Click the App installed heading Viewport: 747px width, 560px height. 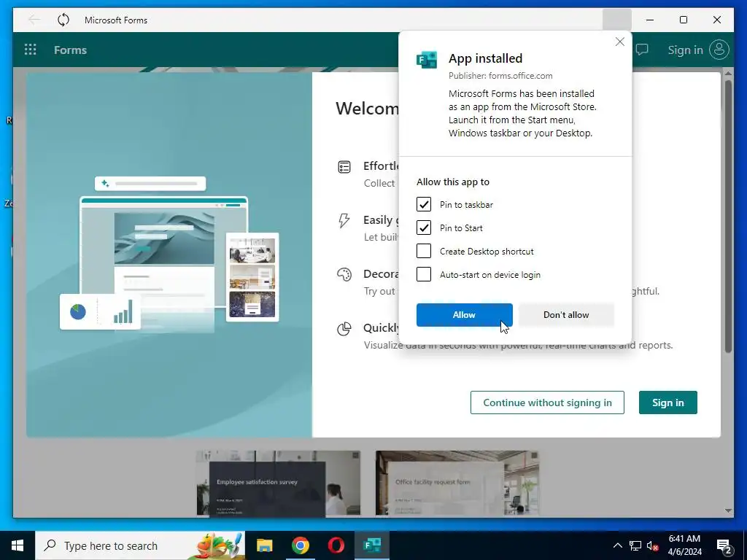pyautogui.click(x=485, y=58)
